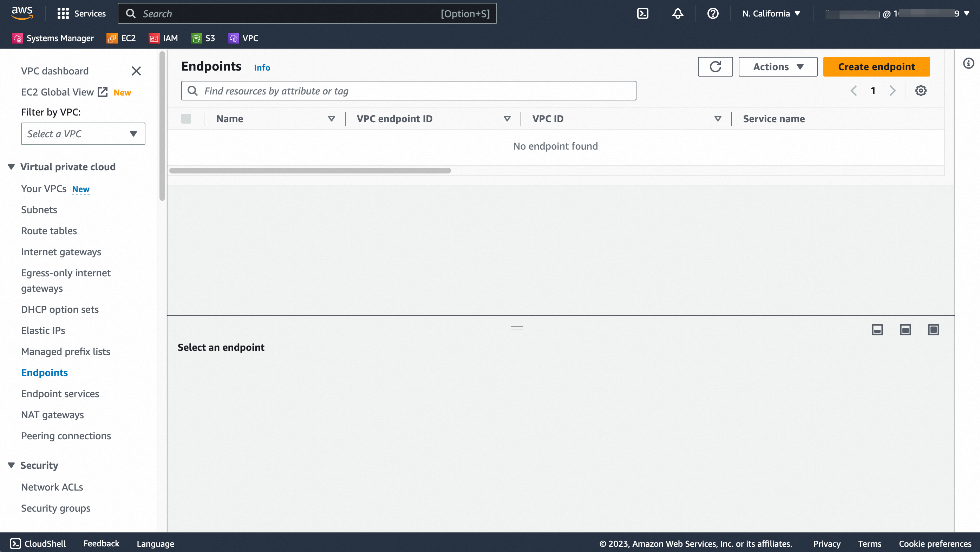The height and width of the screenshot is (552, 980).
Task: Open the Info link beside Endpoints
Action: (x=262, y=67)
